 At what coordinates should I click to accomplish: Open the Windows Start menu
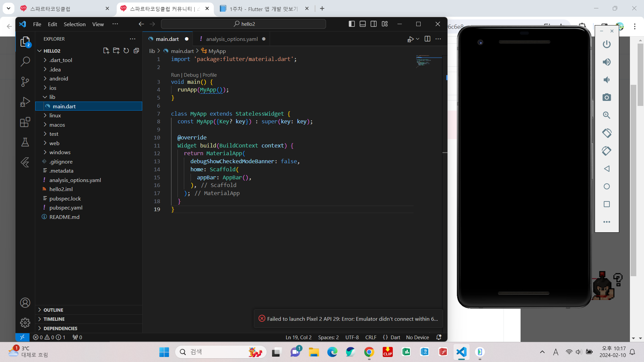164,352
